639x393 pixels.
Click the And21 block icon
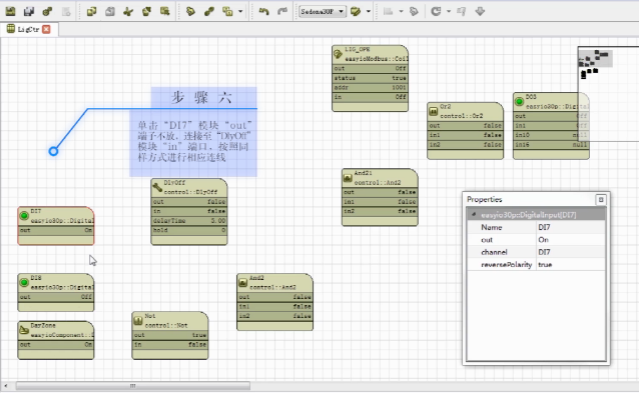tap(348, 177)
